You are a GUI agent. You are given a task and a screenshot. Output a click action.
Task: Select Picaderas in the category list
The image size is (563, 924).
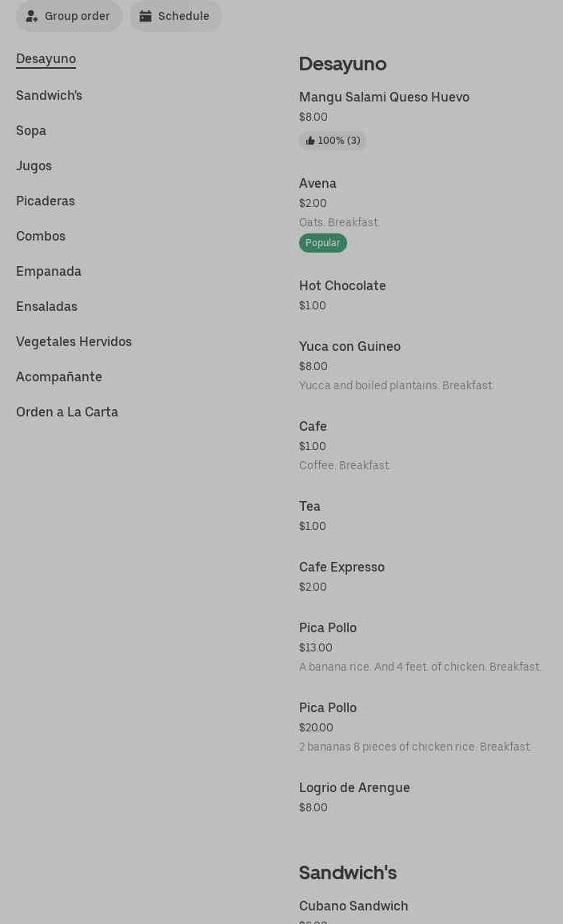point(46,201)
